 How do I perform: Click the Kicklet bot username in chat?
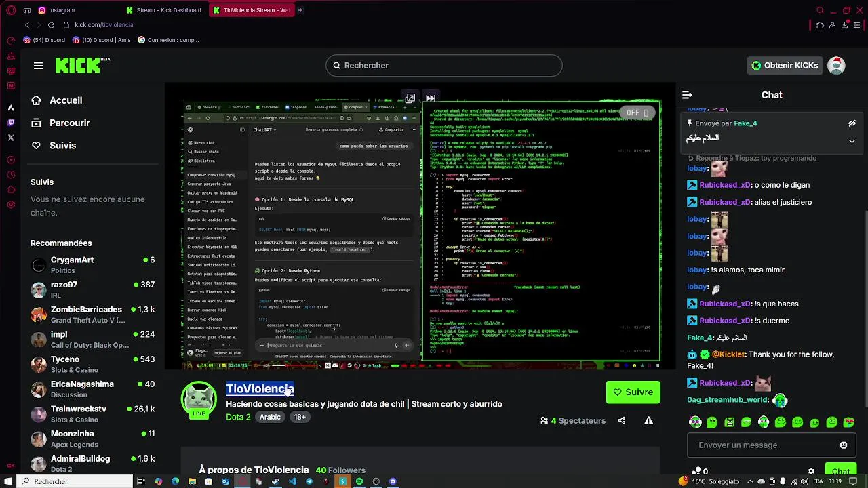click(729, 354)
